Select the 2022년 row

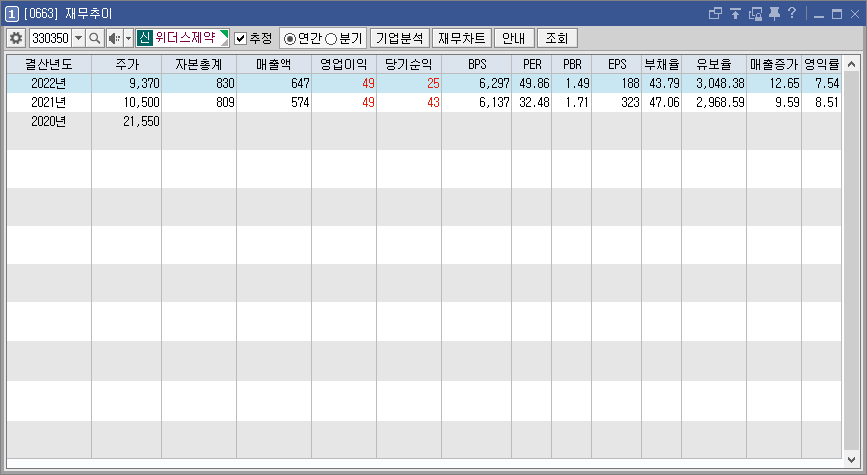click(x=424, y=83)
